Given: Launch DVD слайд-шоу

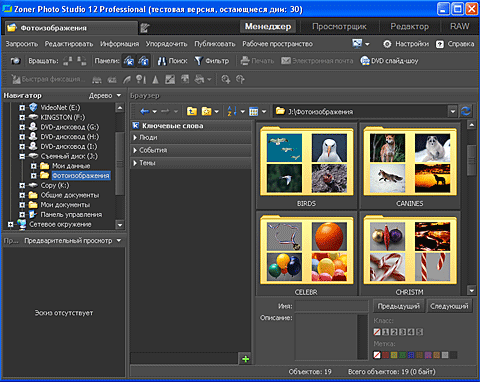Looking at the screenshot, I should click(389, 61).
